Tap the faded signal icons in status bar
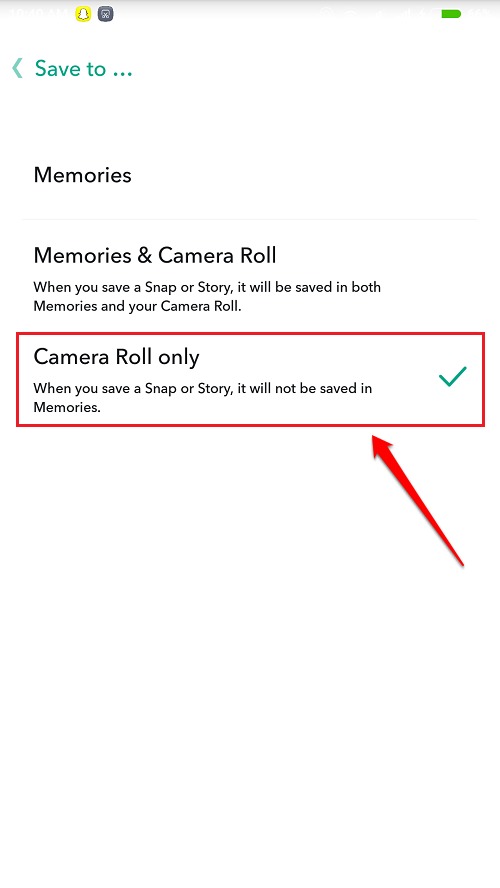Screen dimensions: 500x888 tap(374, 14)
